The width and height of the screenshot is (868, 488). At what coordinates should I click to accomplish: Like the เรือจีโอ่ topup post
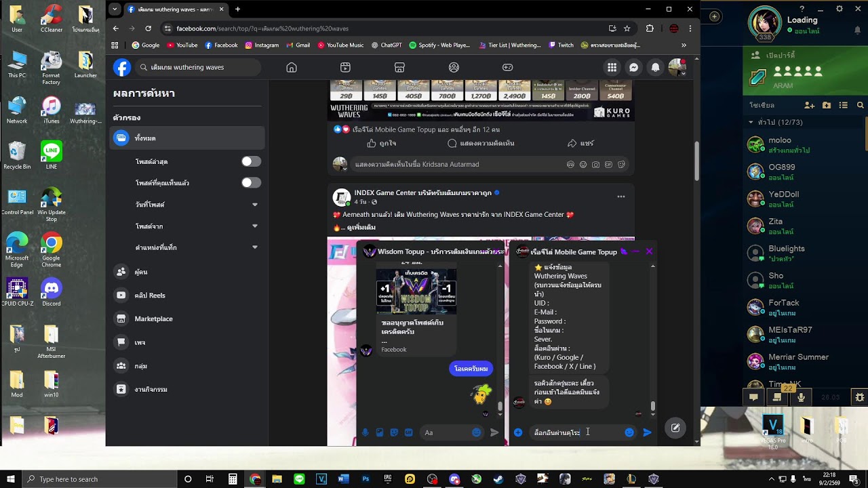[381, 144]
